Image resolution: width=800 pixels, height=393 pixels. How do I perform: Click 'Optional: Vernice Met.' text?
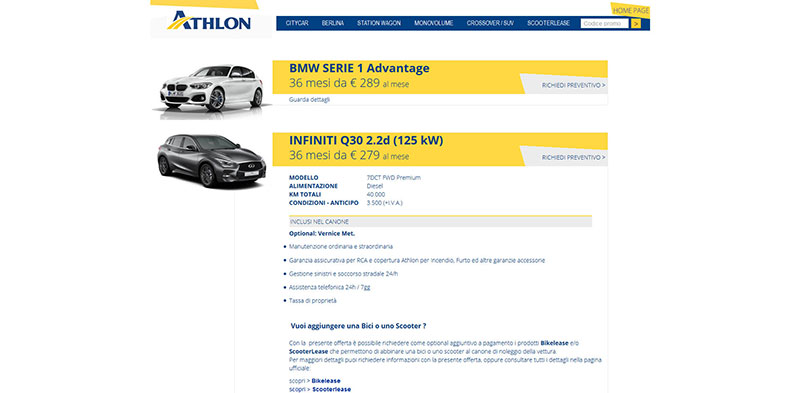322,234
